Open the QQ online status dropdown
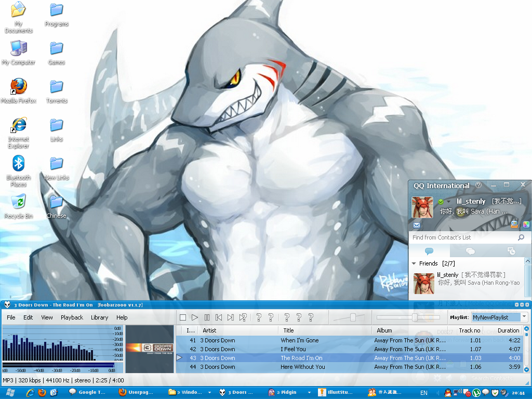Viewport: 532px width, 399px height. tap(448, 202)
